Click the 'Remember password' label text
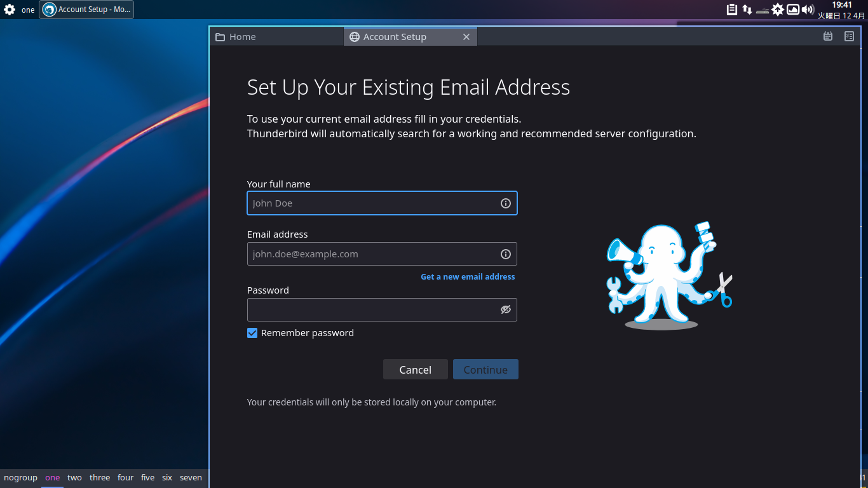The image size is (868, 488). (x=308, y=333)
